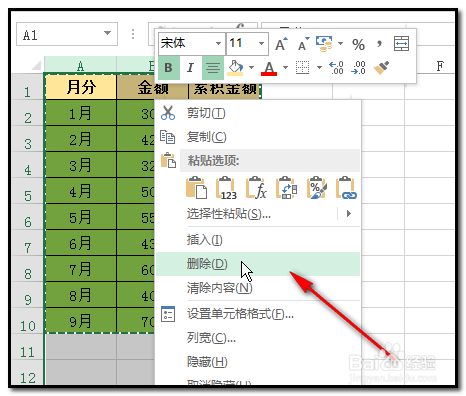Click the Paste Values 123 icon

(x=226, y=188)
